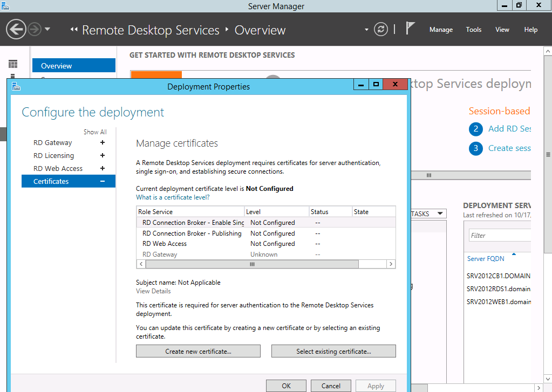Viewport: 552px width, 392px height.
Task: Click the left arrow of the certificate table scrollbar
Action: (x=141, y=264)
